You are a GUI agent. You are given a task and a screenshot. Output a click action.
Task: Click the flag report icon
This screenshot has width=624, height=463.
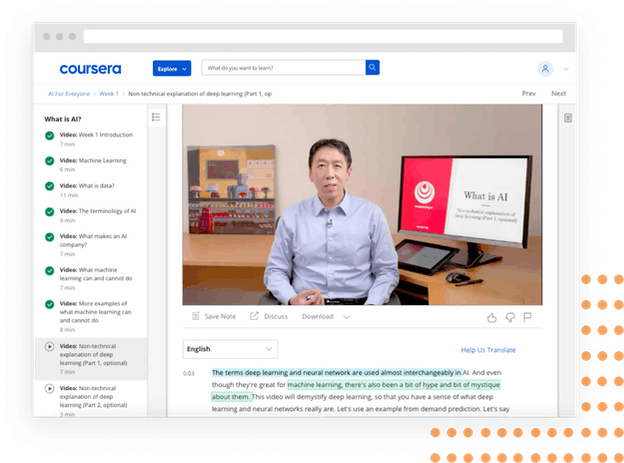pyautogui.click(x=526, y=317)
